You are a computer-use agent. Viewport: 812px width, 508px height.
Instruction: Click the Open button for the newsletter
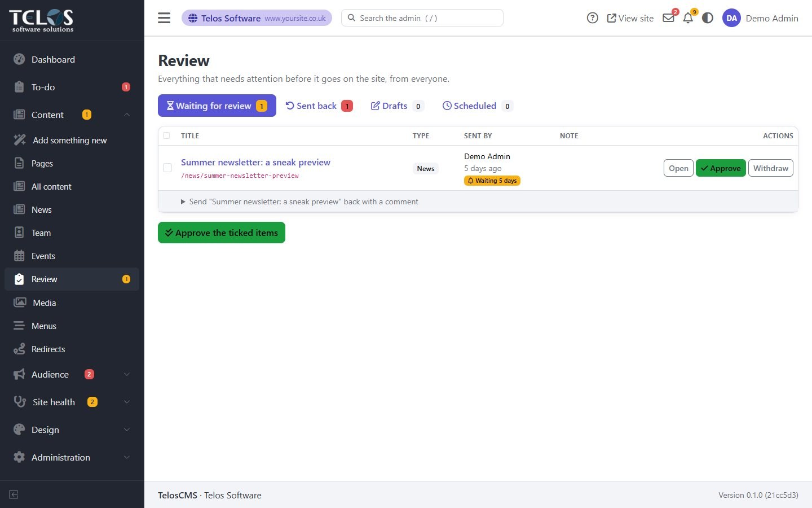pos(678,168)
